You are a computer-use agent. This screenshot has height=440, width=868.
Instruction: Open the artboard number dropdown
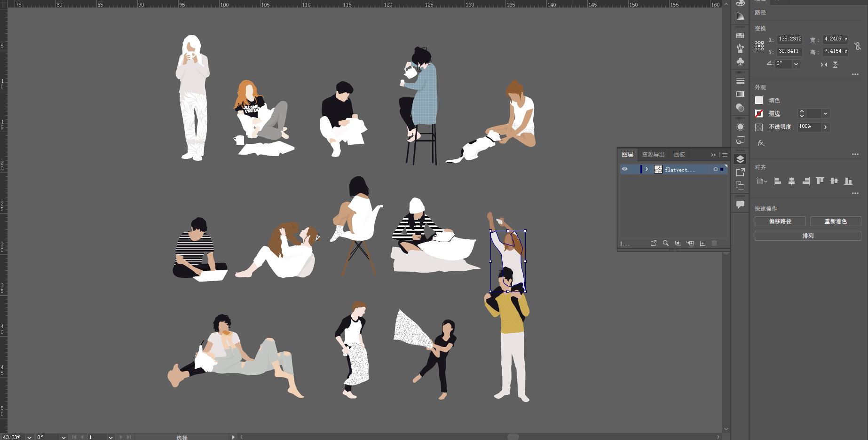click(110, 437)
